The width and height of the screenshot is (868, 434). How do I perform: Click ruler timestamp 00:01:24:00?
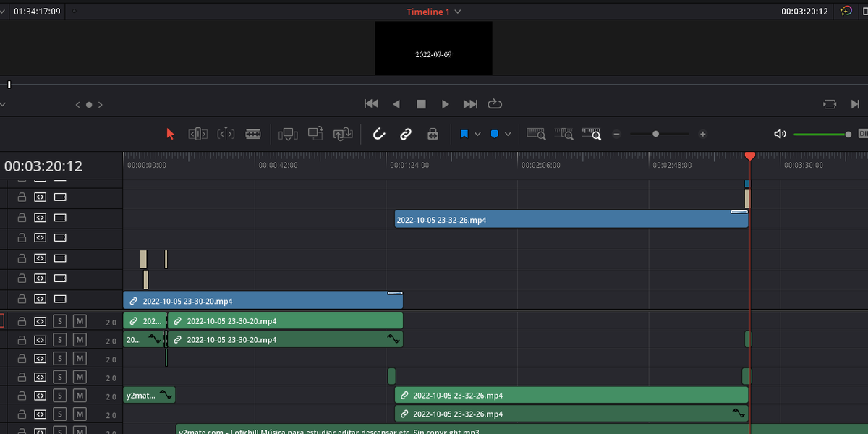pos(409,165)
